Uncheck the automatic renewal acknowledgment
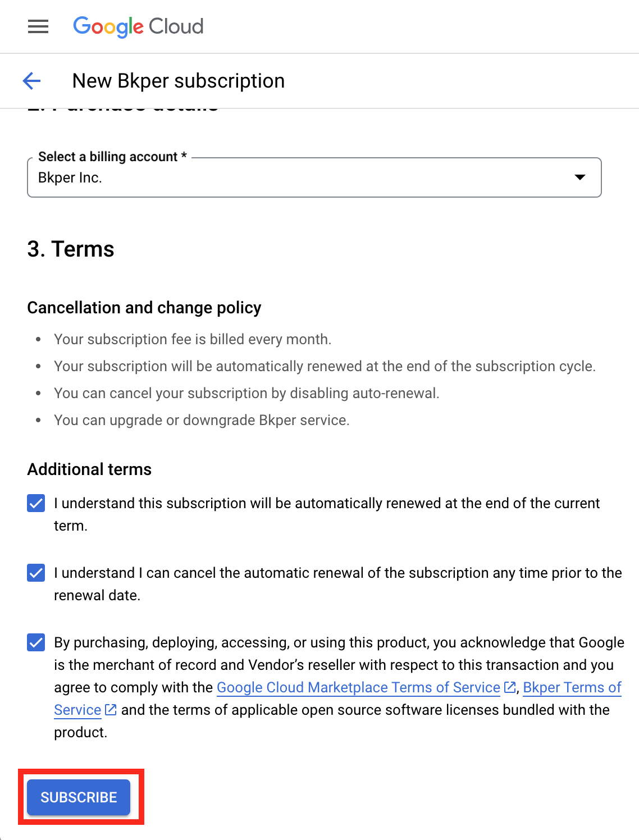639x840 pixels. pos(35,503)
